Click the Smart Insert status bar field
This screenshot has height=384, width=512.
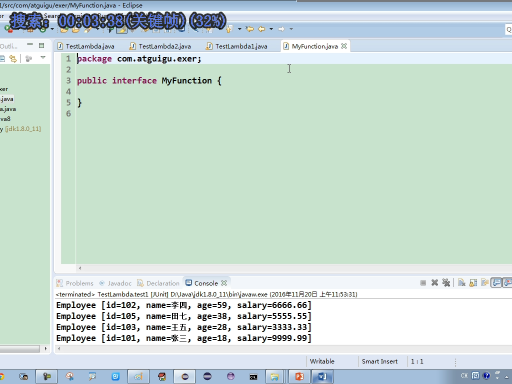point(380,361)
